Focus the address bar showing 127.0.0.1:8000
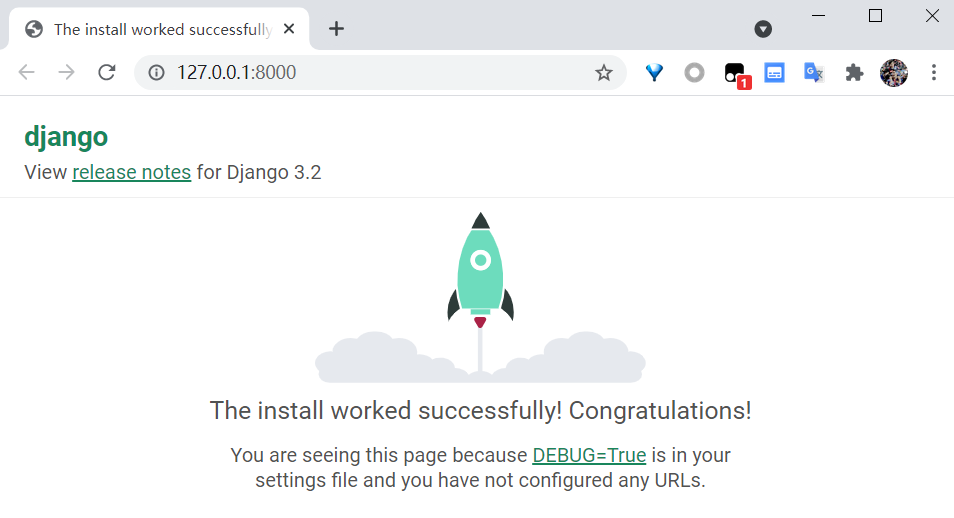 [380, 72]
